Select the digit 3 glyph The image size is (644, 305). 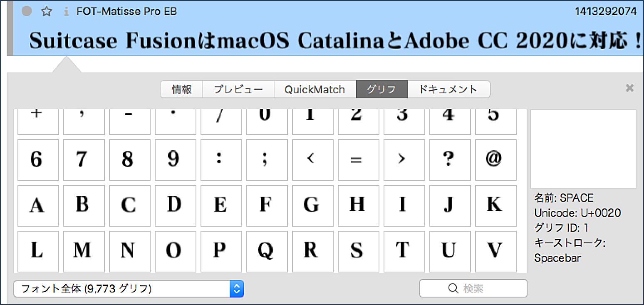click(404, 122)
